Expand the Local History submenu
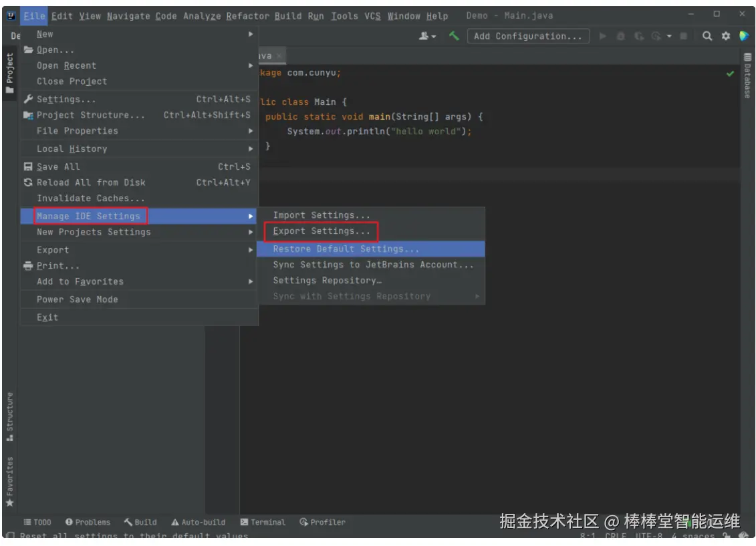Screen dimensions: 756x546 pyautogui.click(x=251, y=149)
